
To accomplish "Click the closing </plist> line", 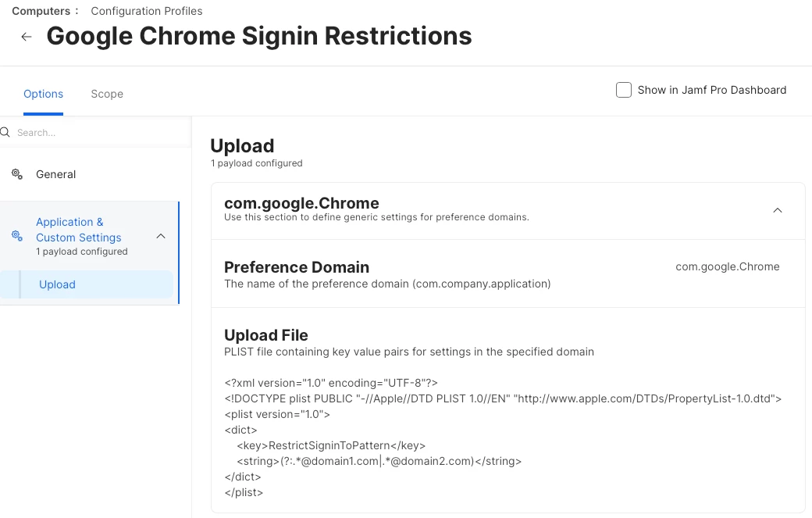I will (244, 493).
